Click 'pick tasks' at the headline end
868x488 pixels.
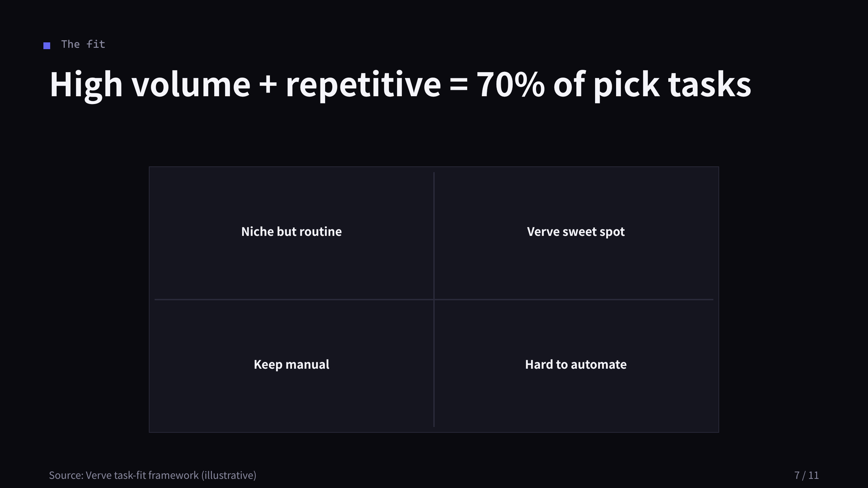tap(672, 84)
